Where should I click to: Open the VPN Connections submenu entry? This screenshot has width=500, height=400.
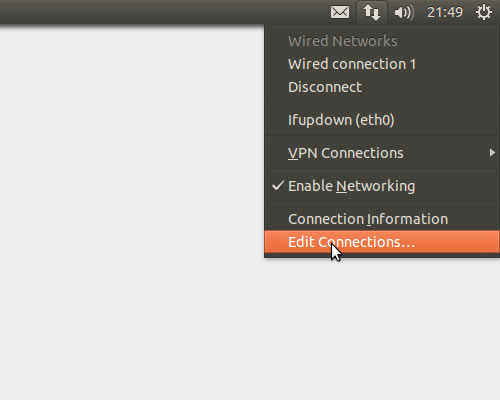tap(346, 153)
